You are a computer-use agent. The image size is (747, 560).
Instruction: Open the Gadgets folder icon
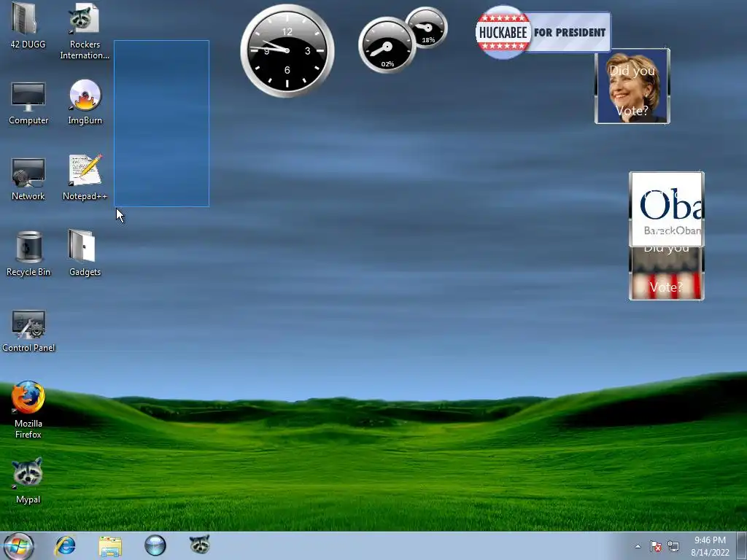tap(82, 246)
